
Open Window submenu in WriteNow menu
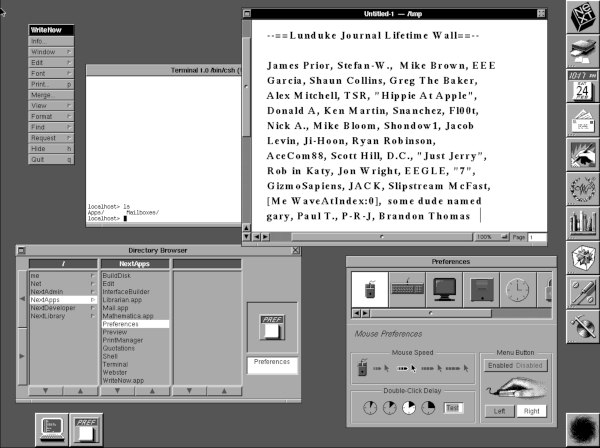tap(51, 52)
